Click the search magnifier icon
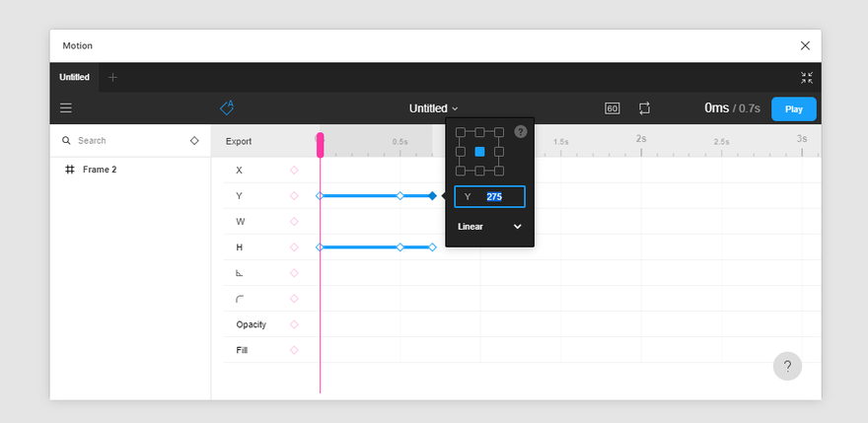Screen dimensions: 868x423 coord(66,141)
